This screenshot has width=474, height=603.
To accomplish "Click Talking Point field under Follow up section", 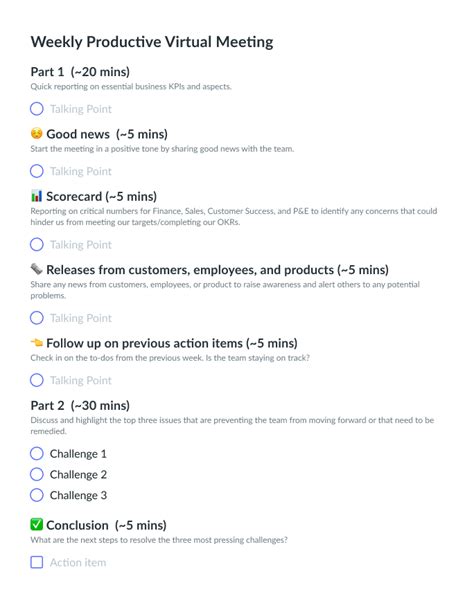I will [81, 380].
